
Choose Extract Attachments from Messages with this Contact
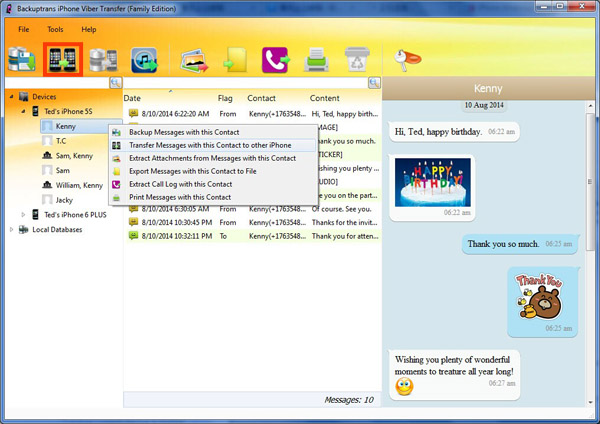pos(214,158)
